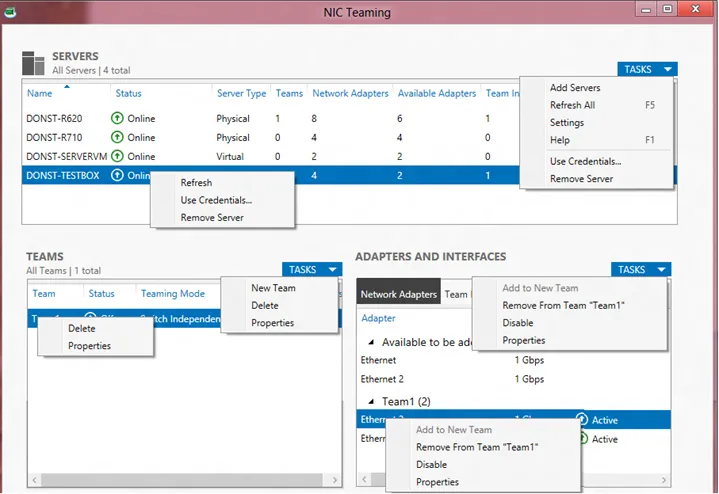The height and width of the screenshot is (494, 719).
Task: Click the status icon in the DONST-TESTBOX row
Action: pyautogui.click(x=117, y=175)
